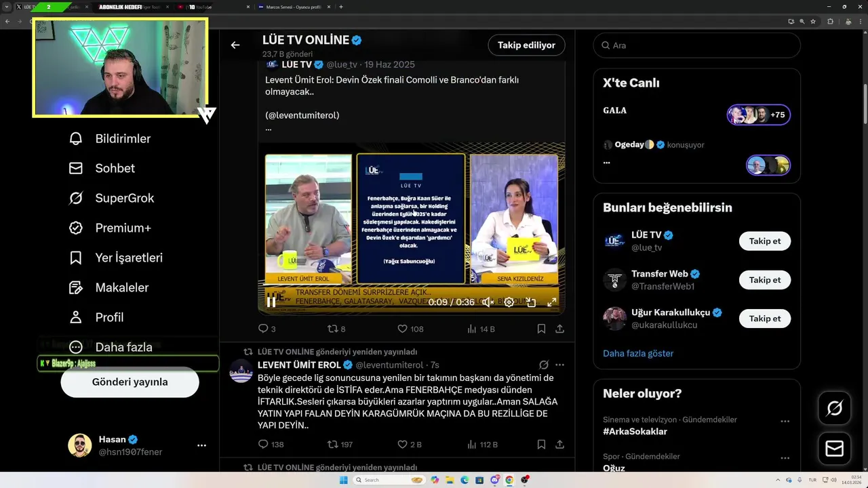Follow LÜE TV with Takip et

pos(764,241)
